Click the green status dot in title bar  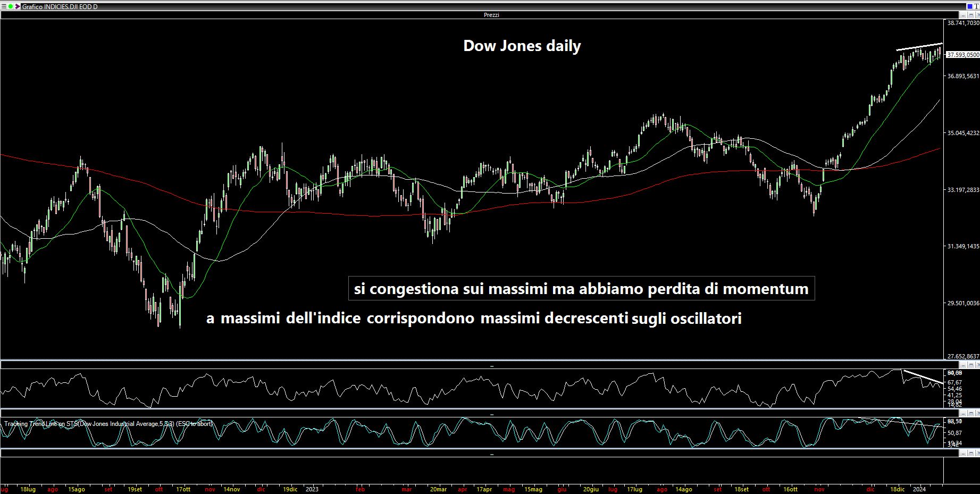[11, 6]
